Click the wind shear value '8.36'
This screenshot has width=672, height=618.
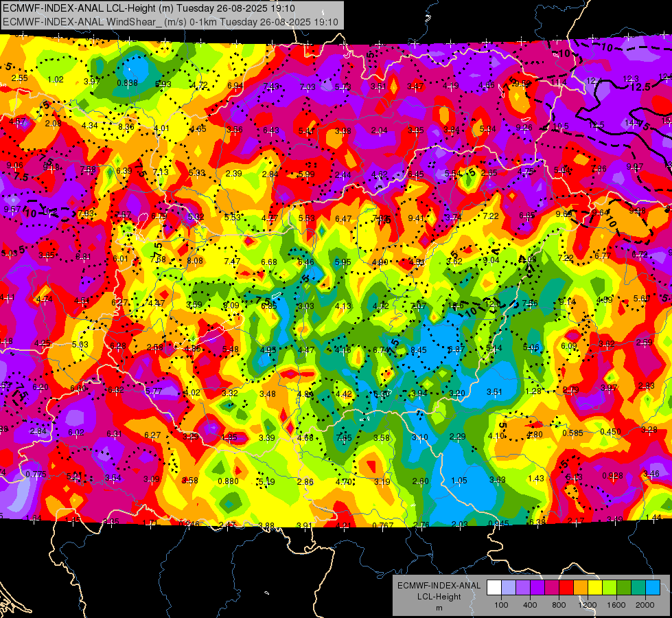click(x=126, y=126)
